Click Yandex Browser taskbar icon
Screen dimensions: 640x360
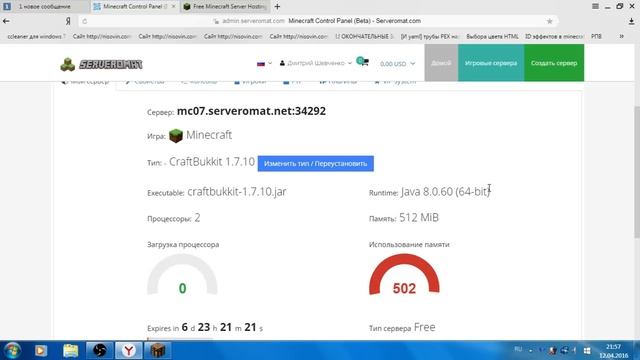tap(129, 351)
